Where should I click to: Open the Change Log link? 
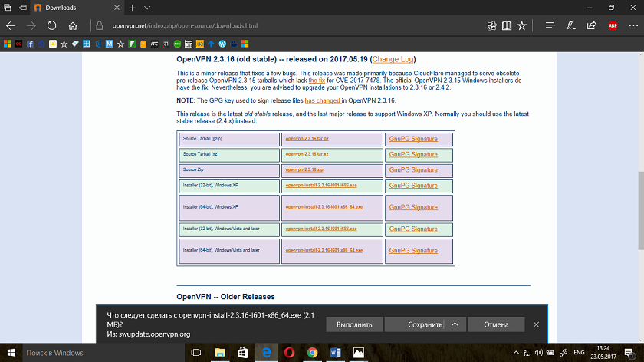click(393, 59)
